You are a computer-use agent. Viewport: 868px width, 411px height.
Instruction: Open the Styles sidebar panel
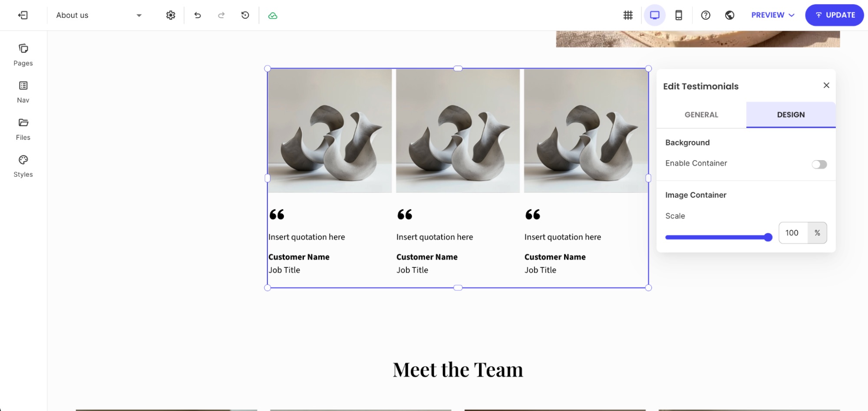point(23,166)
